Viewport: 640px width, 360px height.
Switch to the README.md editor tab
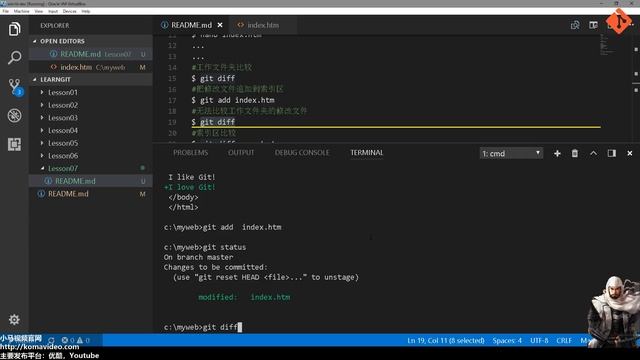point(191,25)
